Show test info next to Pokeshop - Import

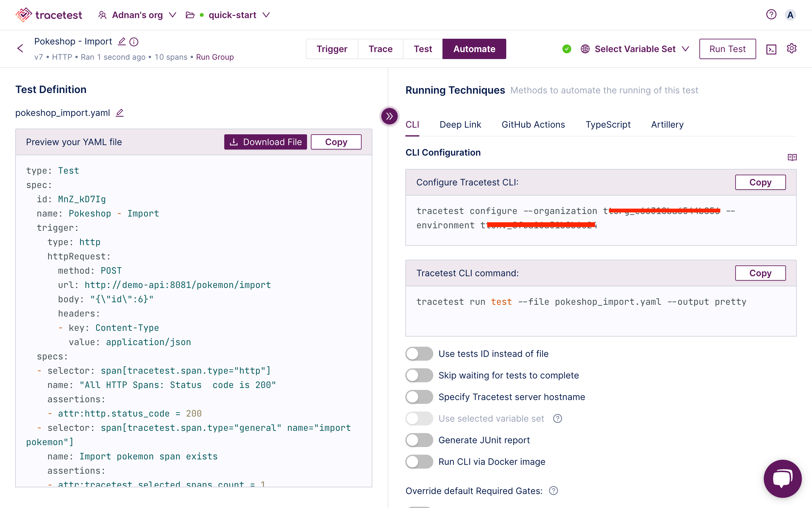coord(134,42)
